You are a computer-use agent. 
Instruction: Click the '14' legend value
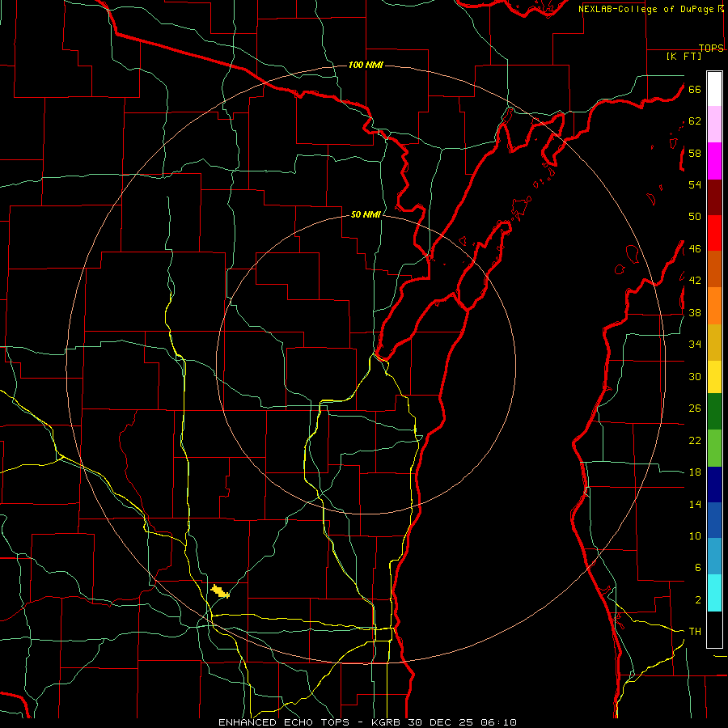pos(695,504)
